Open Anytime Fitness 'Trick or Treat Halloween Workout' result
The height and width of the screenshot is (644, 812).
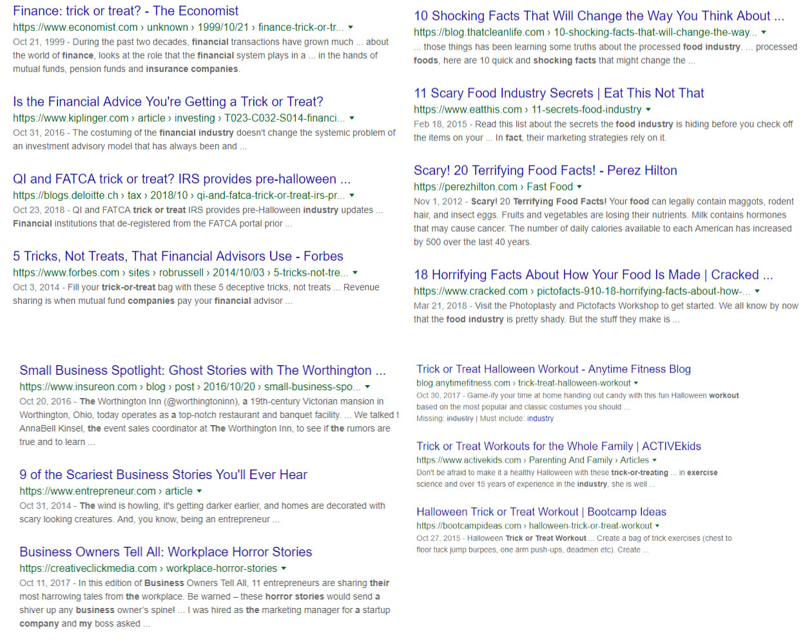554,369
